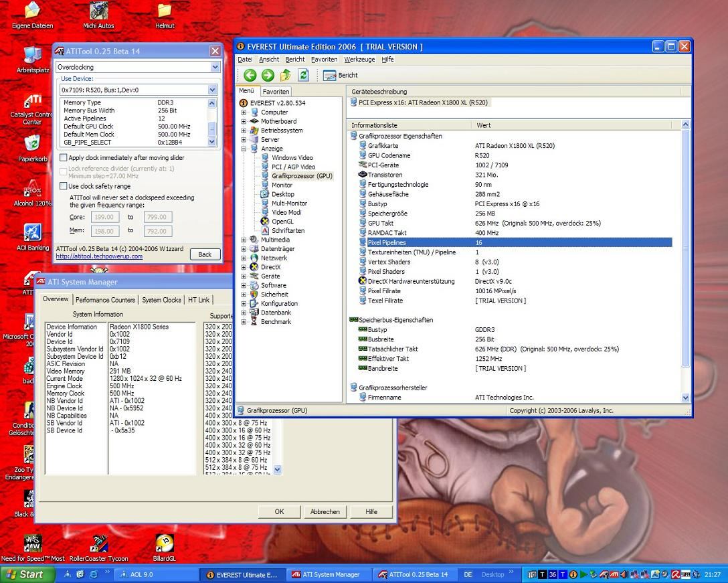Enable Use clock safety range checkbox

64,186
